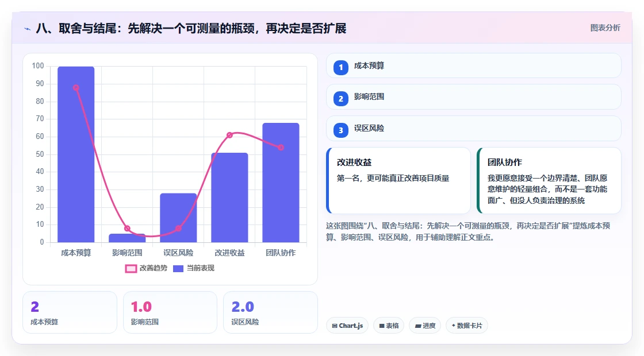Viewport: 644px width, 356px height.
Task: Click the lightning icon beside the section title
Action: [x=28, y=29]
